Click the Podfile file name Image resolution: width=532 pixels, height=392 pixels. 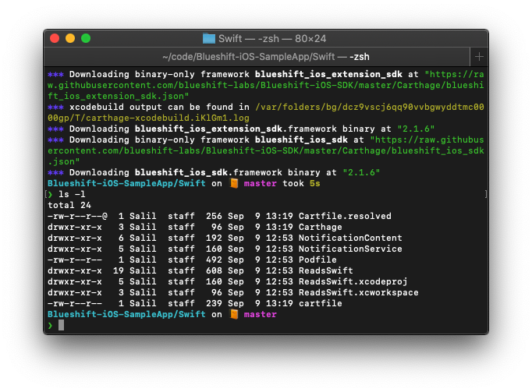coord(317,260)
